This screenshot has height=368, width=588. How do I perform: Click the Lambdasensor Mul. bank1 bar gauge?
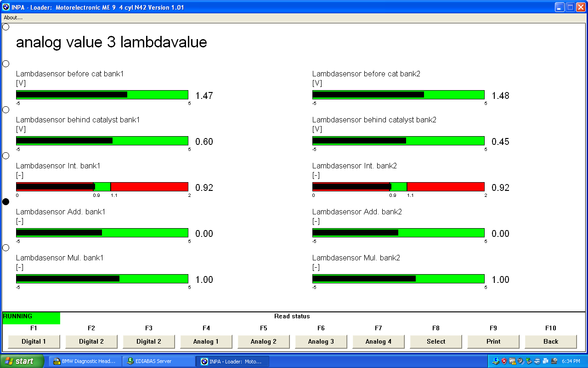[x=102, y=279]
